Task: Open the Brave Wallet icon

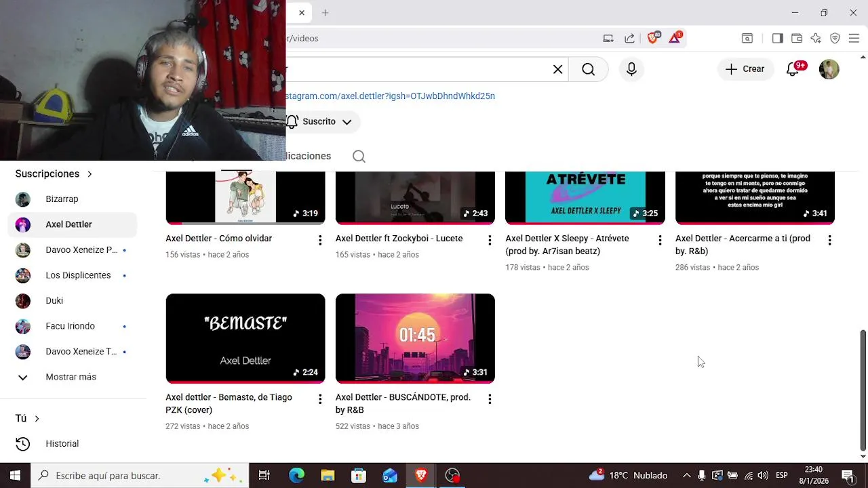Action: (x=797, y=39)
